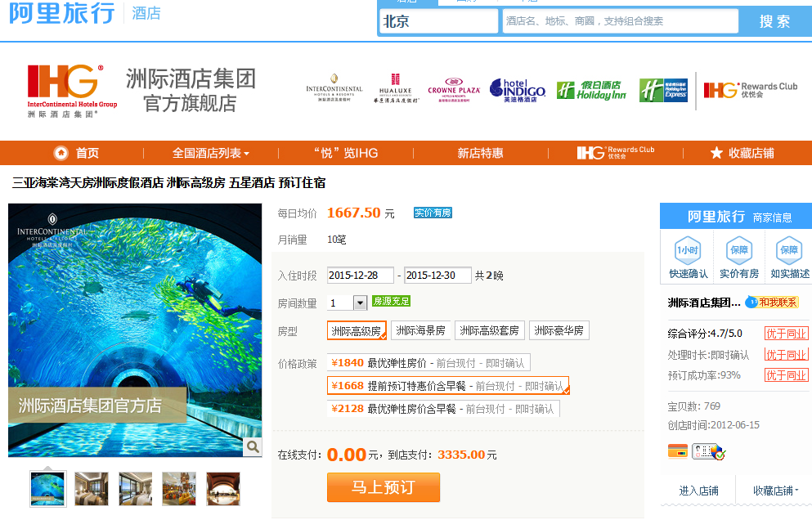Image resolution: width=812 pixels, height=520 pixels.
Task: Click the InterContinental brand logo
Action: [334, 89]
